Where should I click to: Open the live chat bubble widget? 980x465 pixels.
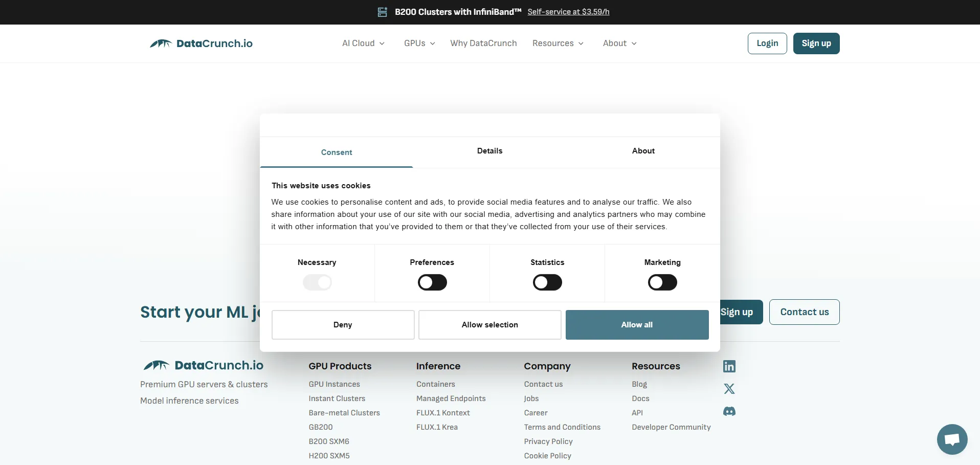[x=952, y=439]
